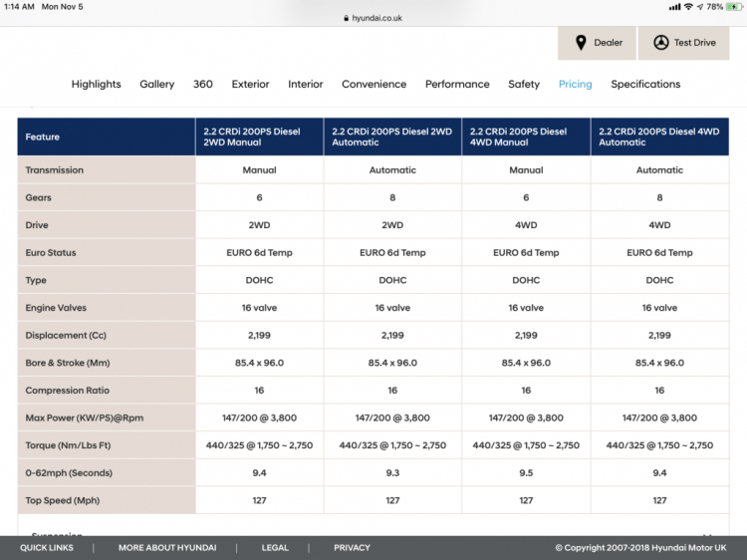
Task: Open MORE ABOUT HYUNDAI footer link
Action: click(167, 548)
